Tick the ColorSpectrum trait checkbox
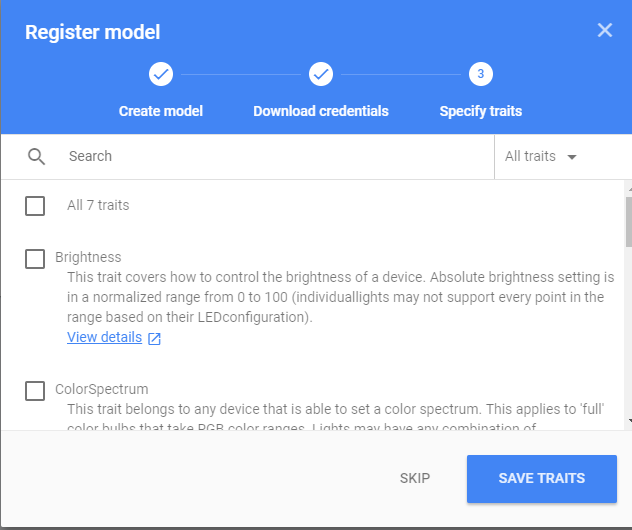Screen dimensions: 632x530 click(35, 390)
